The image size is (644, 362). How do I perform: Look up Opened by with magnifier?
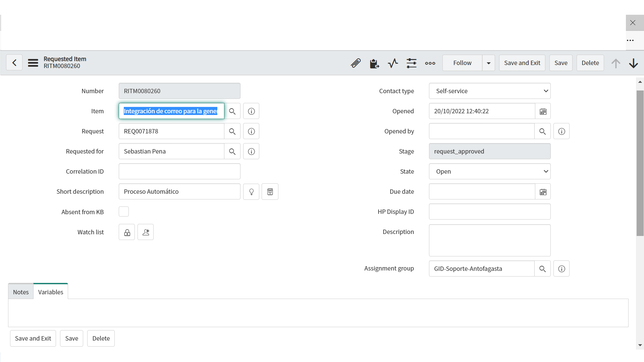pyautogui.click(x=542, y=131)
